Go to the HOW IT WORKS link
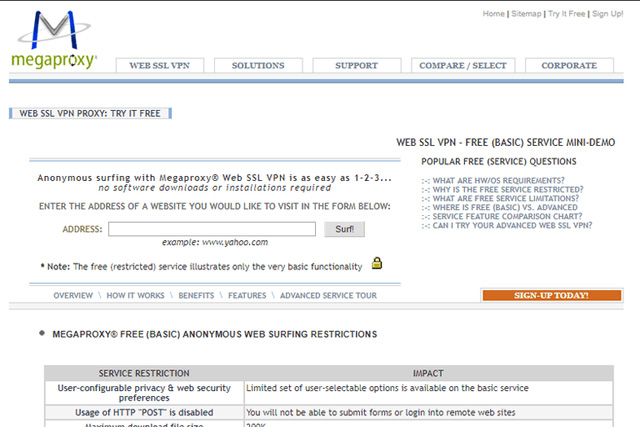This screenshot has height=427, width=640. click(x=136, y=296)
